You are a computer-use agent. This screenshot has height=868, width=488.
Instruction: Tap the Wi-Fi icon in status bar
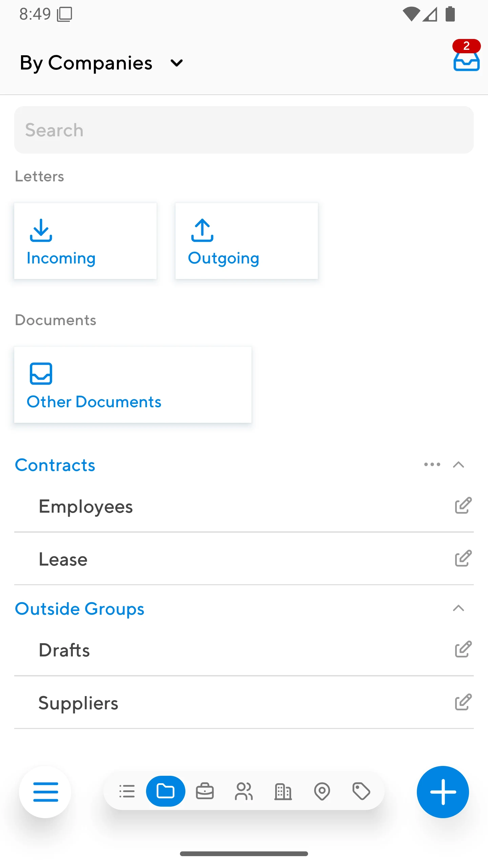(411, 14)
